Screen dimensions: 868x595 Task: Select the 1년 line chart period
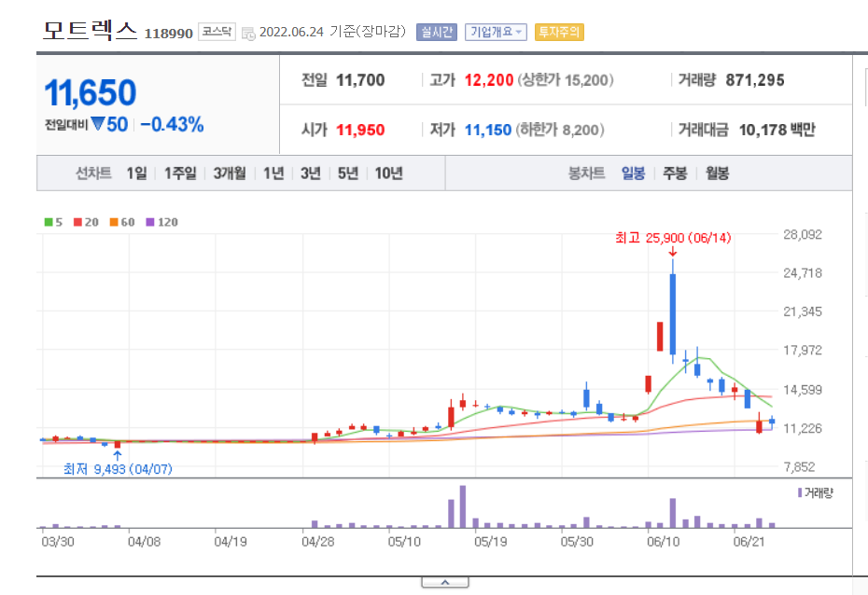(x=273, y=173)
